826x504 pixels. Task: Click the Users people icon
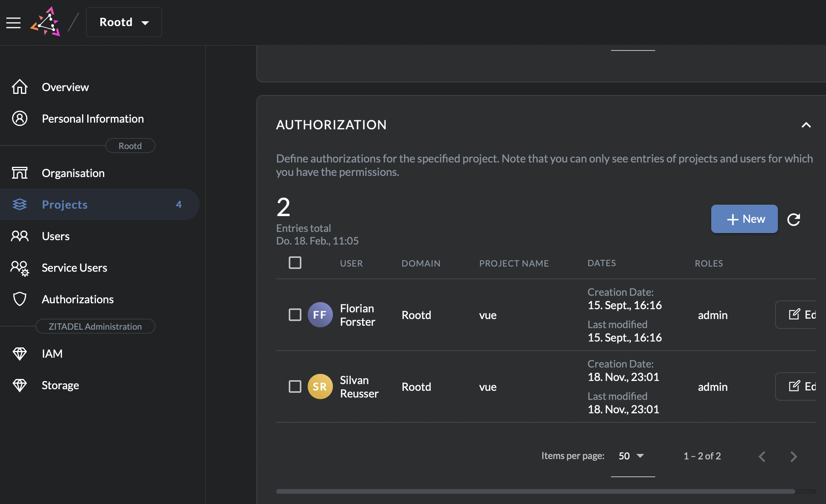coord(20,236)
